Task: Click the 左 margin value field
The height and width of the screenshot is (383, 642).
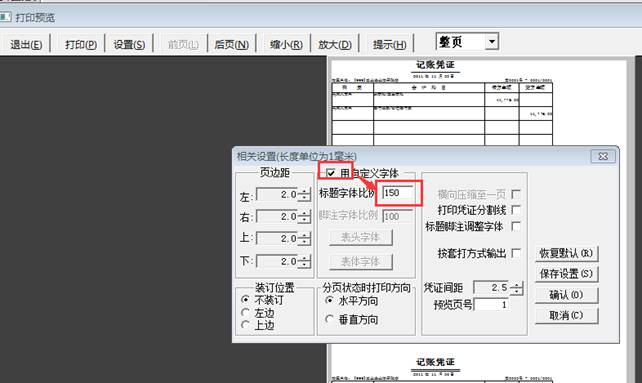Action: [277, 195]
